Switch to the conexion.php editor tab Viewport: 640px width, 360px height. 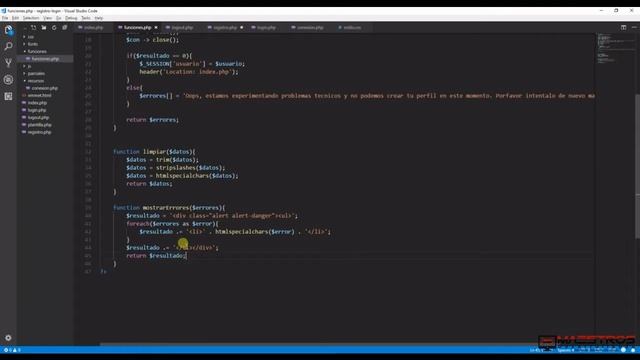tap(309, 28)
